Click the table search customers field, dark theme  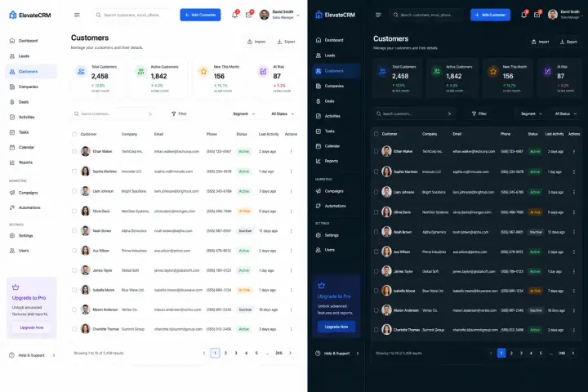point(414,114)
